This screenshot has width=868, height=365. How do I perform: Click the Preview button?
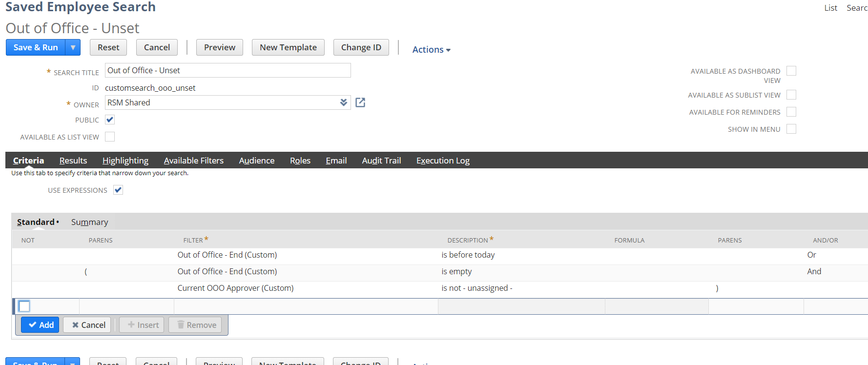219,47
